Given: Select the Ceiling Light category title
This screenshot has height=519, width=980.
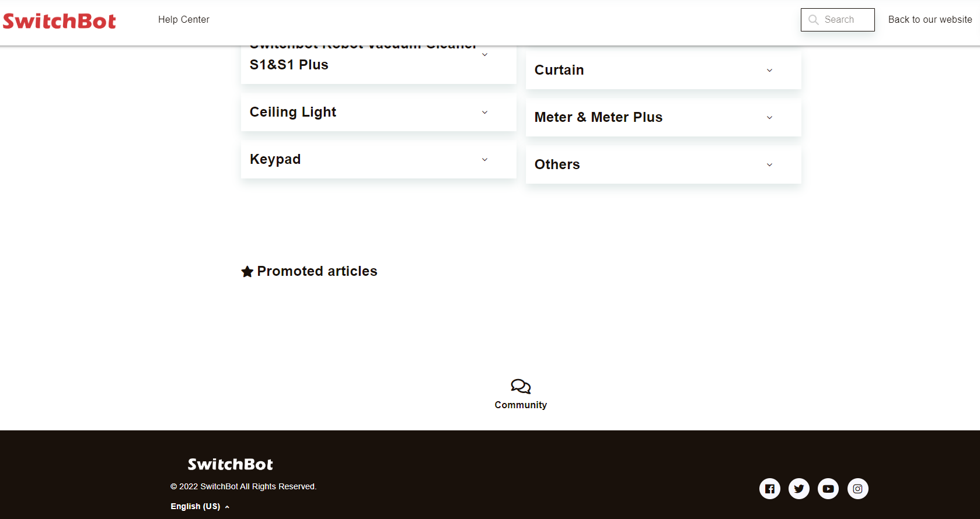Looking at the screenshot, I should pyautogui.click(x=293, y=112).
